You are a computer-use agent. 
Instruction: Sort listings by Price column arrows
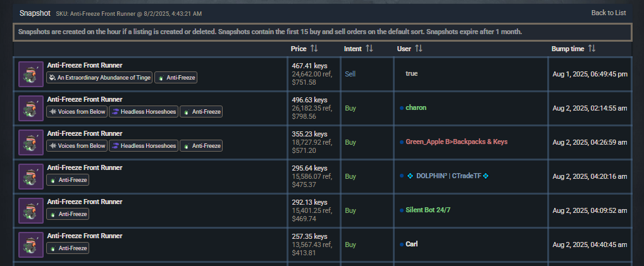[314, 49]
